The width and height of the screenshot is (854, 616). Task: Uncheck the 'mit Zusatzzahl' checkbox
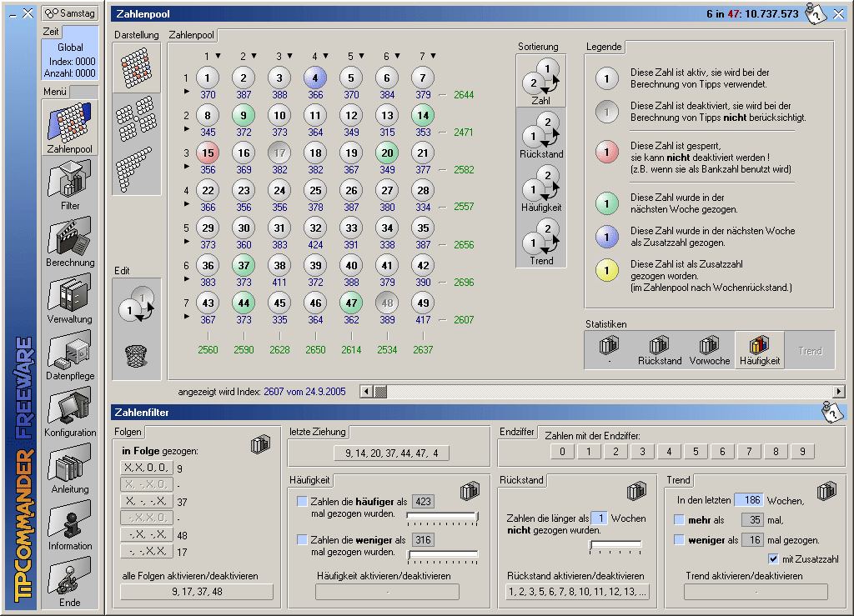773,558
